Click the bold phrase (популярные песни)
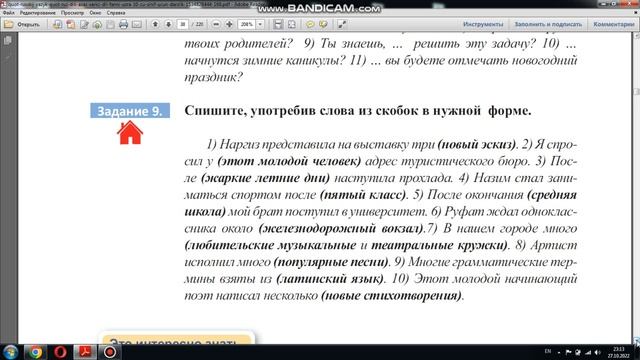Image resolution: width=640 pixels, height=360 pixels. [x=331, y=262]
